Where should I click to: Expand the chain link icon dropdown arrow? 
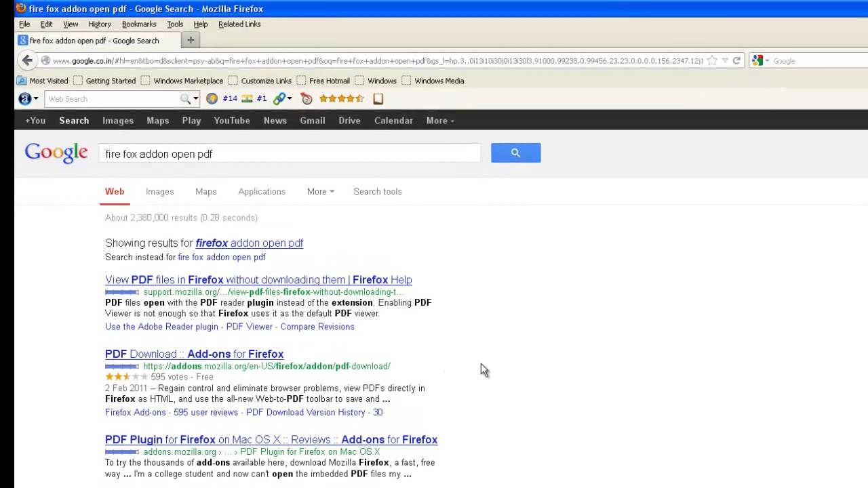[290, 99]
